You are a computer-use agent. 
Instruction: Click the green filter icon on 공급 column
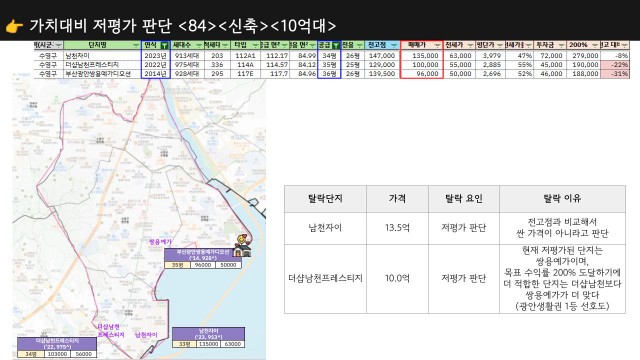(336, 45)
